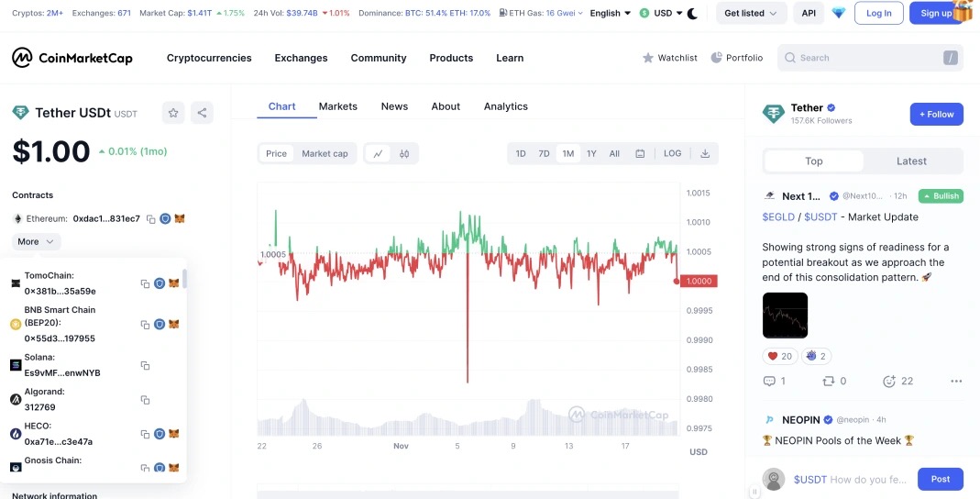Click the Log In button
The width and height of the screenshot is (980, 499).
879,13
